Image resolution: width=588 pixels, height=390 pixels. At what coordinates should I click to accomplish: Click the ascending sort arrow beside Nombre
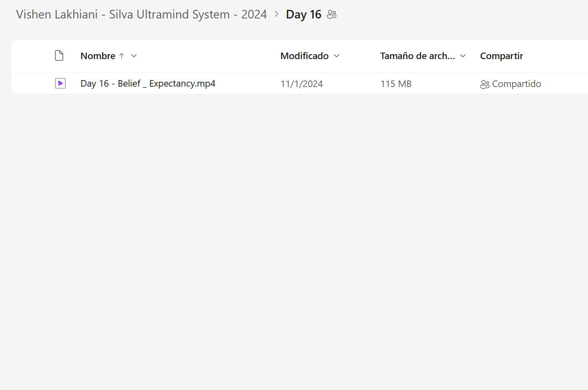[x=122, y=56]
